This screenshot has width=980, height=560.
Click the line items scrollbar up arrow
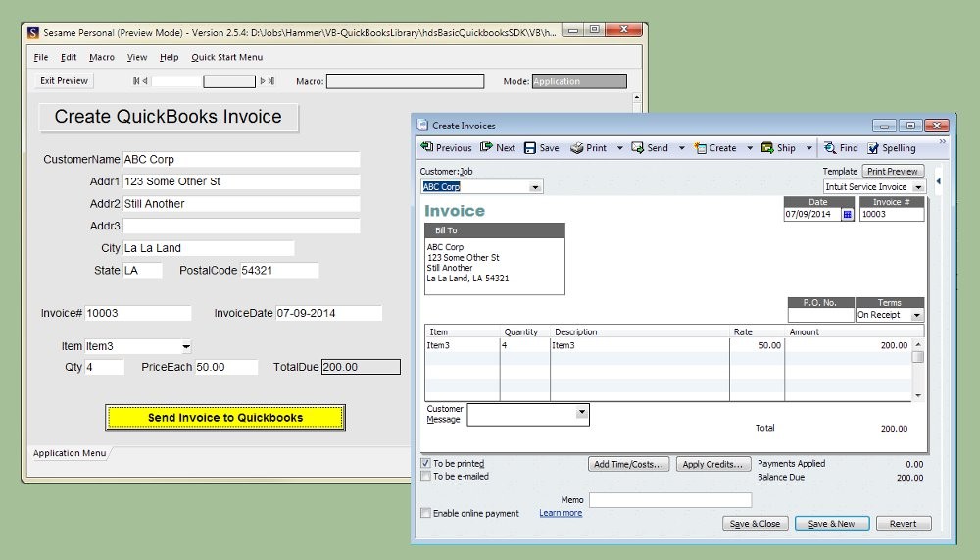[x=918, y=344]
